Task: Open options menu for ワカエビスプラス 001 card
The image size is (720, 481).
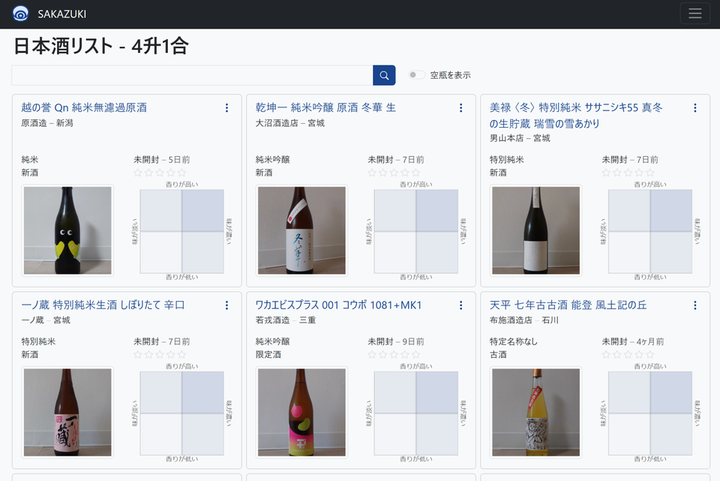Action: (x=461, y=305)
